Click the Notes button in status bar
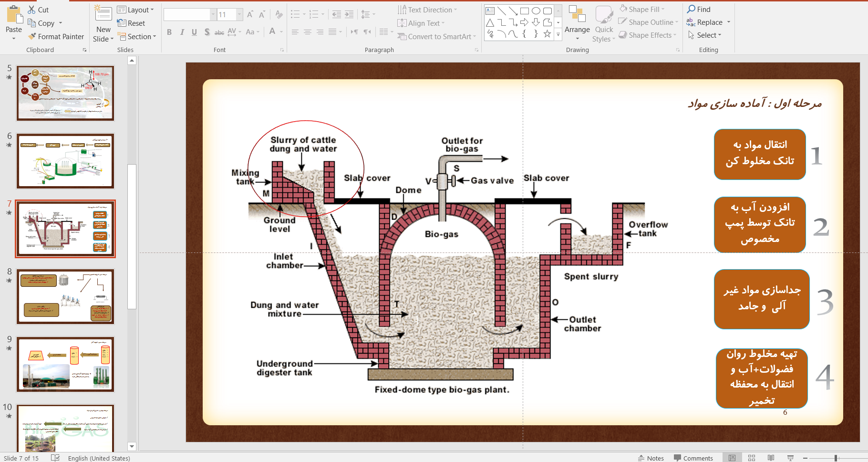Viewport: 868px width, 462px height. 651,458
